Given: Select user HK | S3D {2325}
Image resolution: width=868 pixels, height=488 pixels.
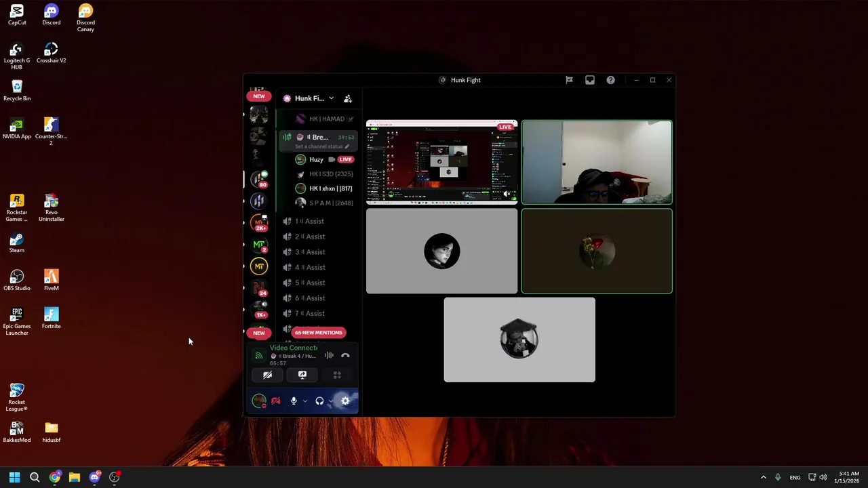Looking at the screenshot, I should click(x=324, y=174).
